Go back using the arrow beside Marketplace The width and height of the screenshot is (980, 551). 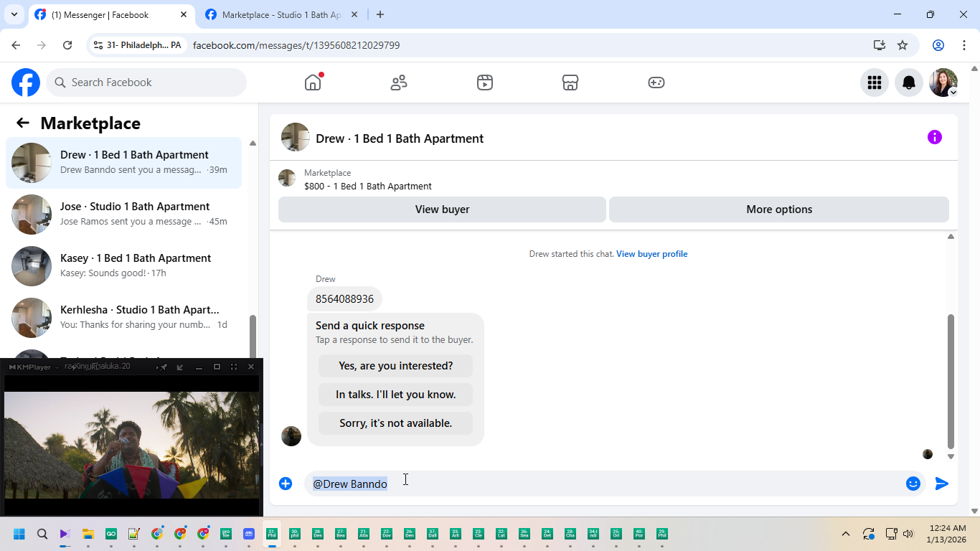[x=23, y=123]
